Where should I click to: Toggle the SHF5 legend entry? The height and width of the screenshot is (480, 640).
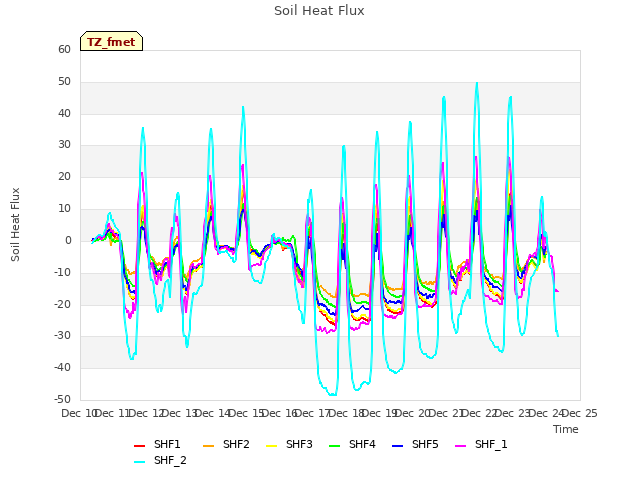pos(415,444)
